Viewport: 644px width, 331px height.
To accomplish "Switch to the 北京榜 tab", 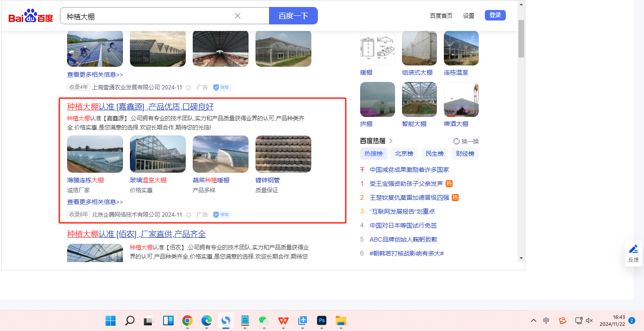I will [x=404, y=154].
